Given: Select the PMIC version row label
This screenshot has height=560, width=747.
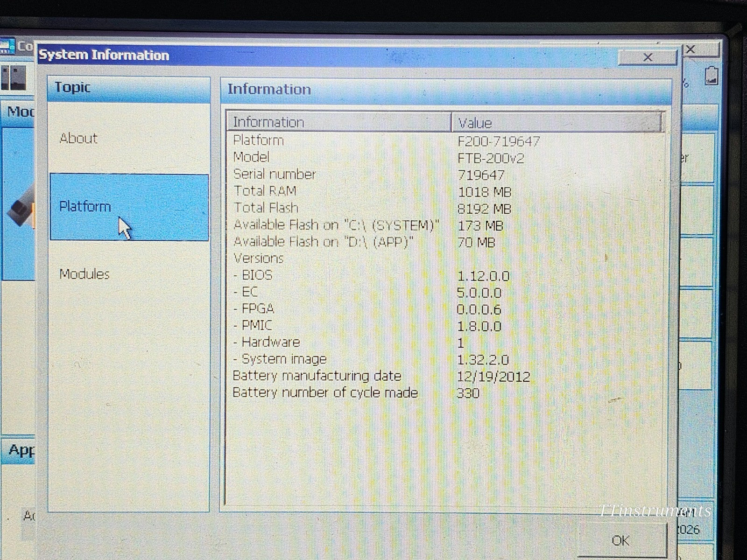Looking at the screenshot, I should point(253,325).
